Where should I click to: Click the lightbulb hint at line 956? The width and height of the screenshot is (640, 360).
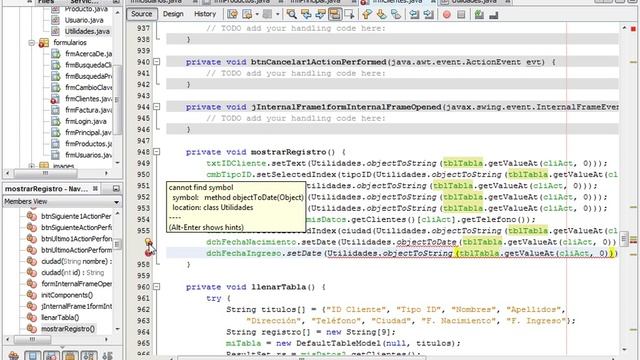tap(149, 242)
